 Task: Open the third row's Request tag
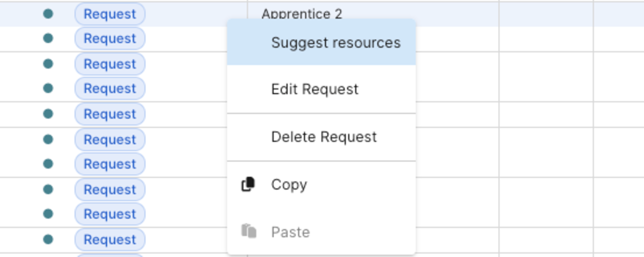pos(110,64)
